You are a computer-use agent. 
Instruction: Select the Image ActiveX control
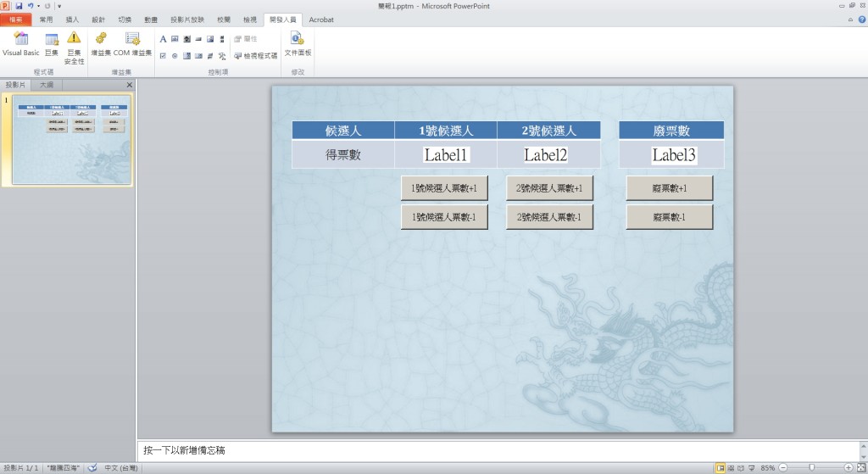pos(210,39)
